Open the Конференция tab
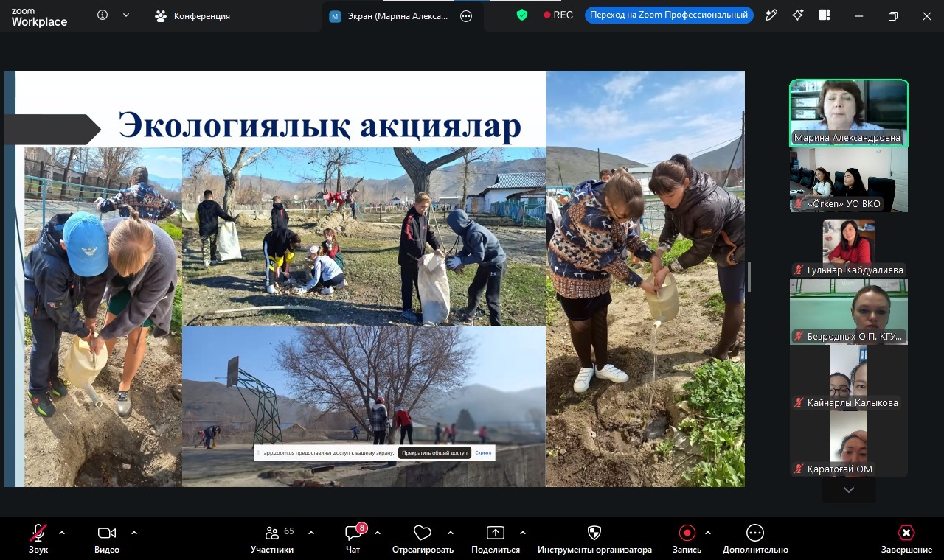 coord(192,15)
